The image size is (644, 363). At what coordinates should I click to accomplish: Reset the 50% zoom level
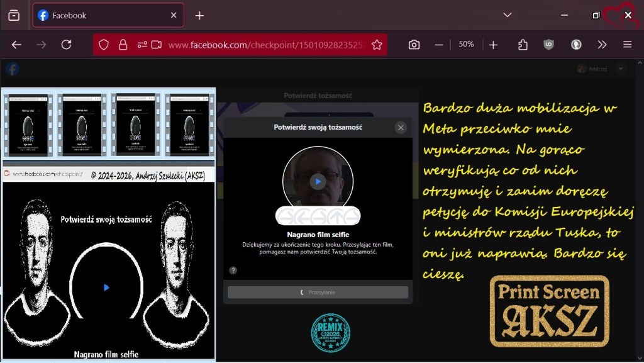[466, 45]
